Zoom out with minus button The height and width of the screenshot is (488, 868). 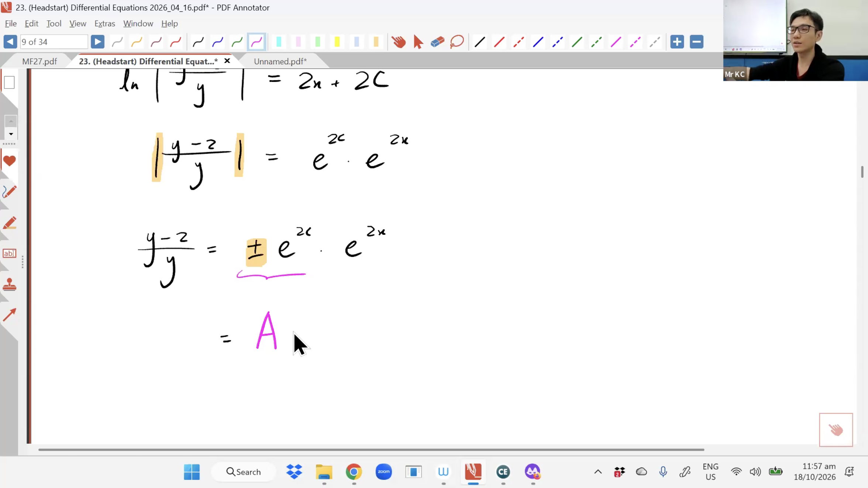pyautogui.click(x=696, y=42)
